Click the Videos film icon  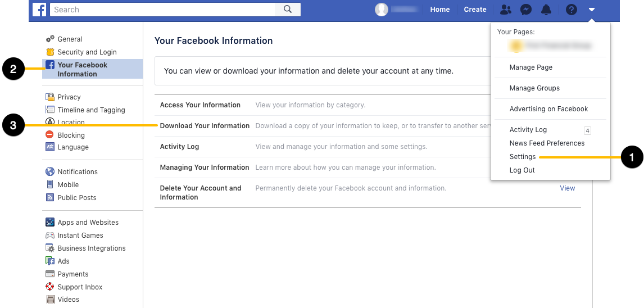coord(50,300)
